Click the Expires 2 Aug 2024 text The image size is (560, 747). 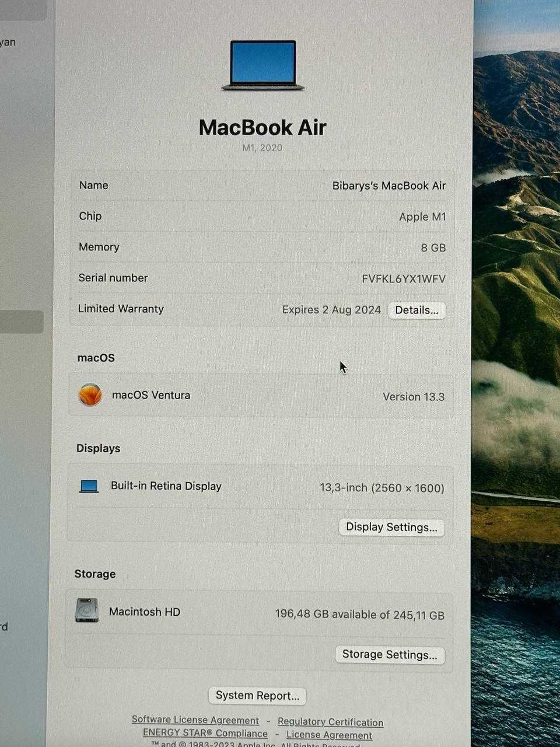[x=331, y=310]
